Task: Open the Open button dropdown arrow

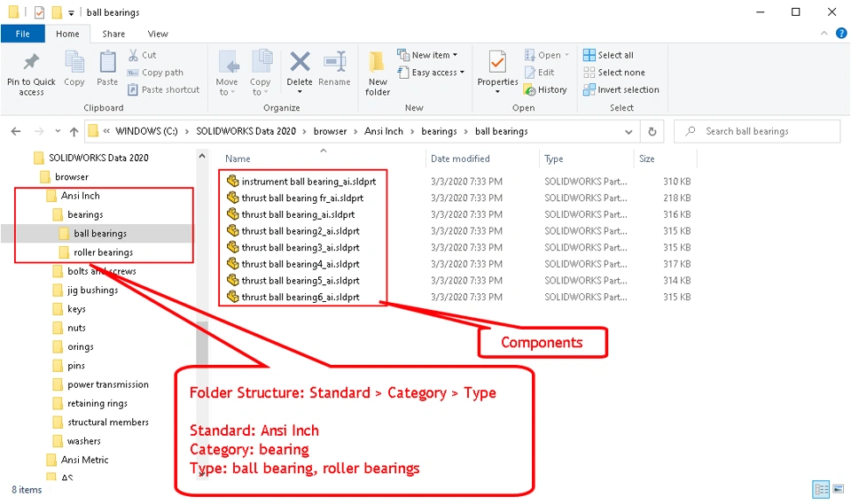Action: 566,55
